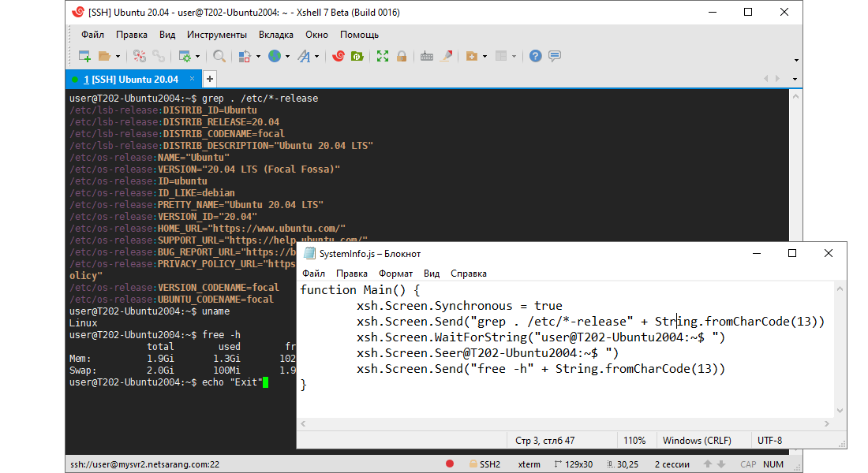
Task: Click the Disconnect toolbar icon
Action: [140, 56]
